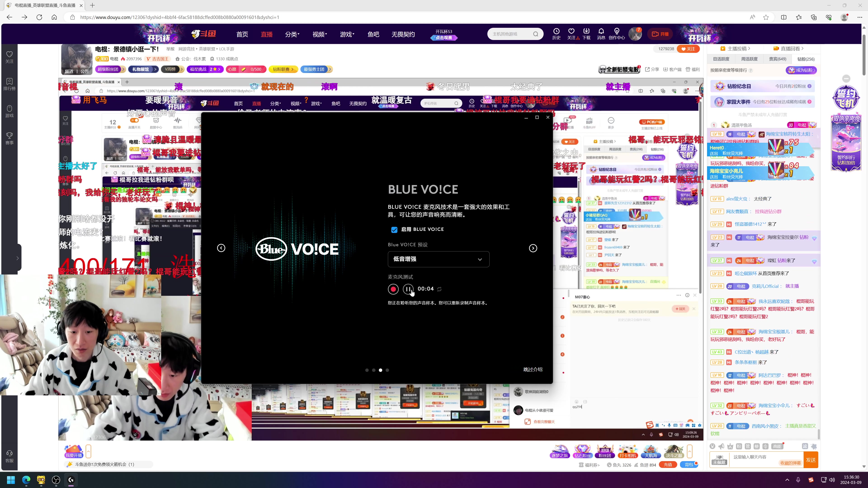The image size is (868, 488).
Task: Click 跳过介绍 in the Blue VO!CE dialog
Action: [533, 369]
